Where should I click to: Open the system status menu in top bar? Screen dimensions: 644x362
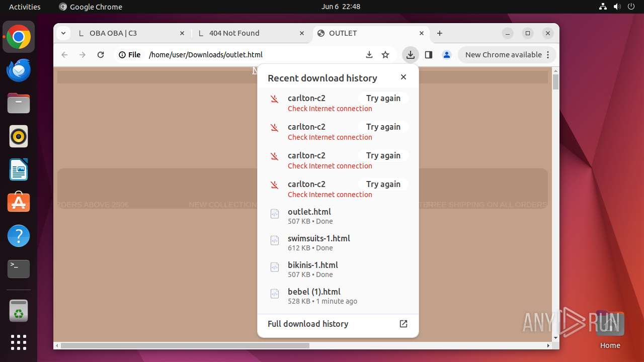click(617, 7)
